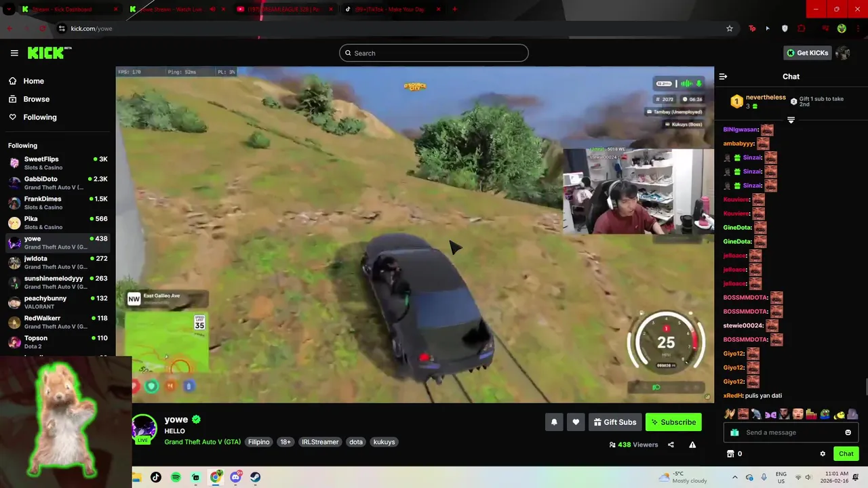Open browser three-dot menu
Screen dimensions: 868x488
click(858, 28)
